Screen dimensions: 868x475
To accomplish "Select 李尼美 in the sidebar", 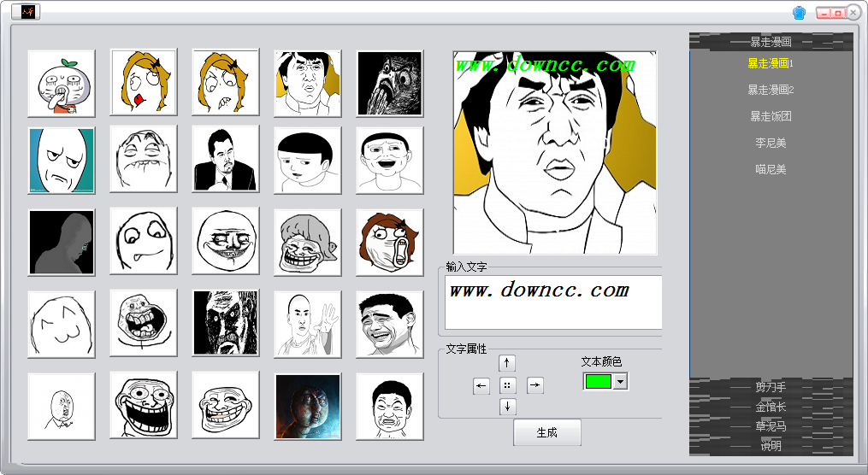I will [x=771, y=143].
